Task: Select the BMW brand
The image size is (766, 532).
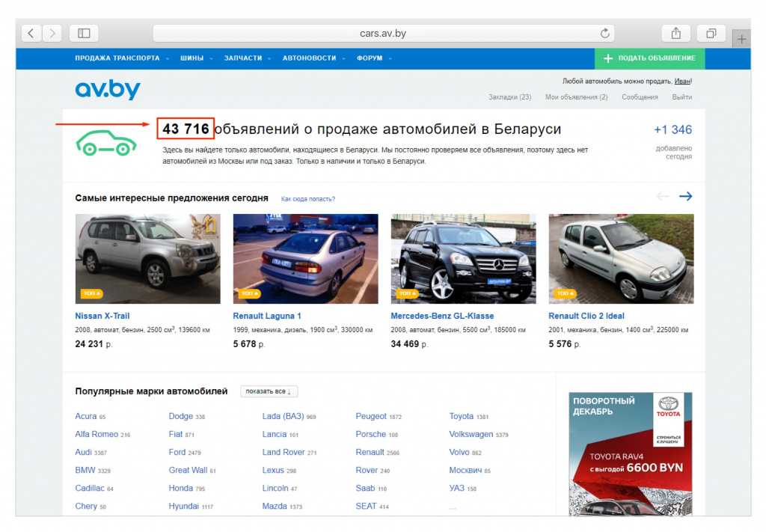Action: click(85, 471)
